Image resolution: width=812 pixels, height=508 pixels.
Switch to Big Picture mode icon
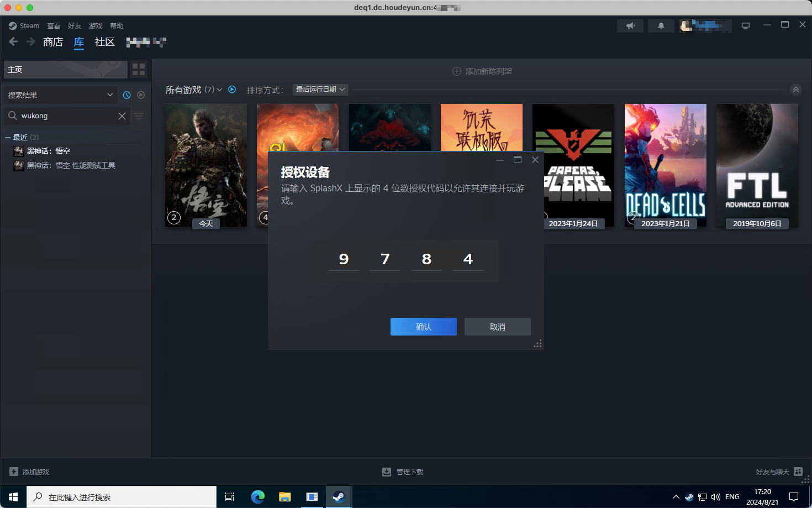(x=746, y=26)
